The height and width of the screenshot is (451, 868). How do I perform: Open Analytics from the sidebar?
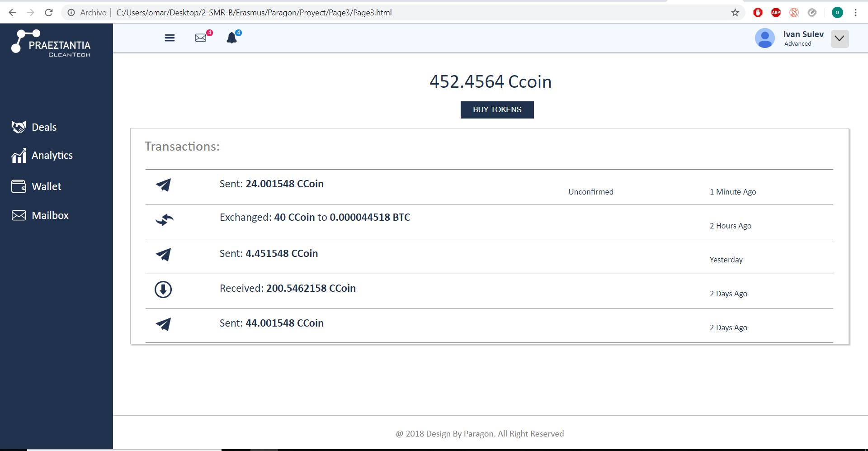52,156
